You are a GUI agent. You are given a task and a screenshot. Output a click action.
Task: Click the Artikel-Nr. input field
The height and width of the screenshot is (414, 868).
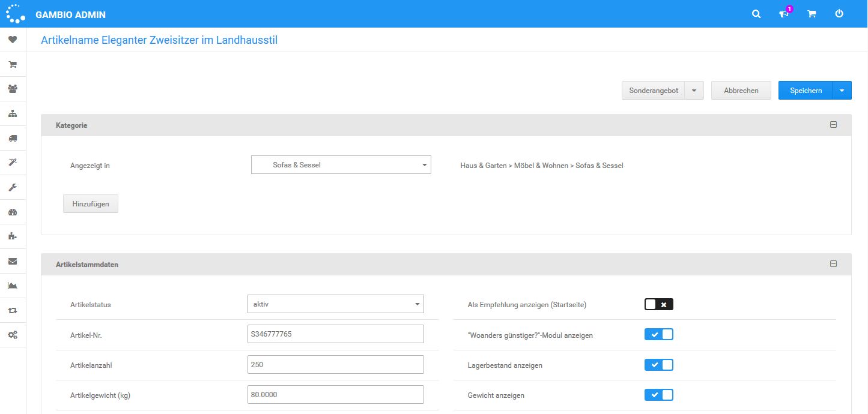[x=335, y=334]
